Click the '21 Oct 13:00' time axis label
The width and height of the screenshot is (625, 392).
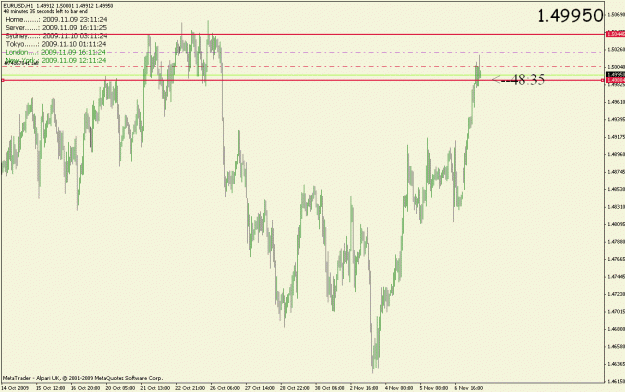(155, 388)
